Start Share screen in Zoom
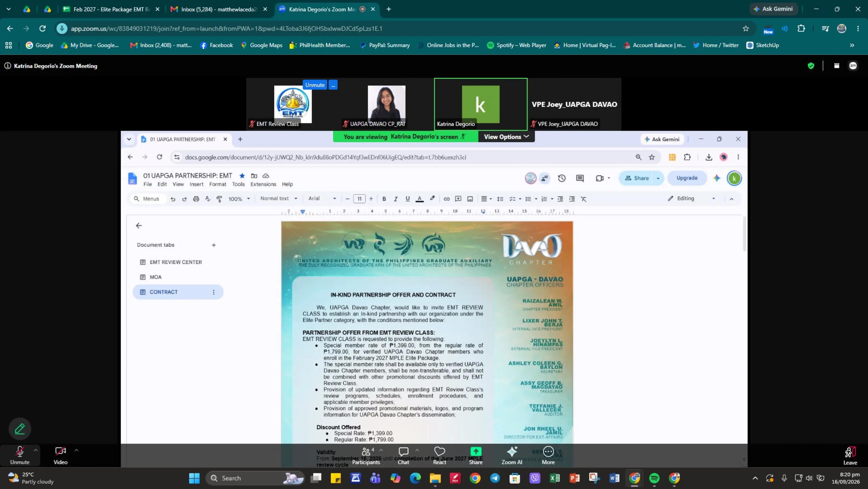 tap(476, 456)
